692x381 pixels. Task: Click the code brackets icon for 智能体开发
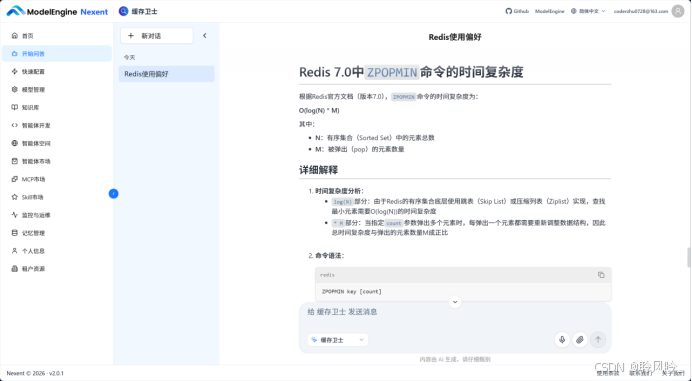pos(15,125)
